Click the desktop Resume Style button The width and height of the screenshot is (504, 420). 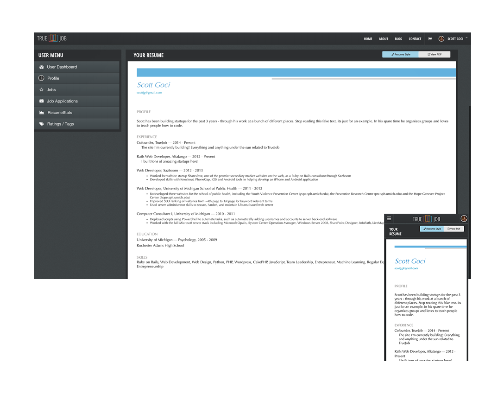[x=400, y=54]
